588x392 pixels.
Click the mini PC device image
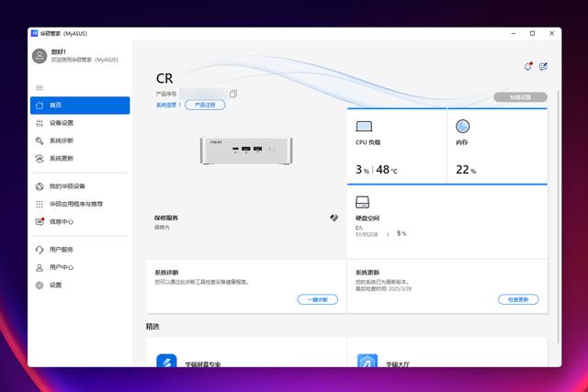246,151
